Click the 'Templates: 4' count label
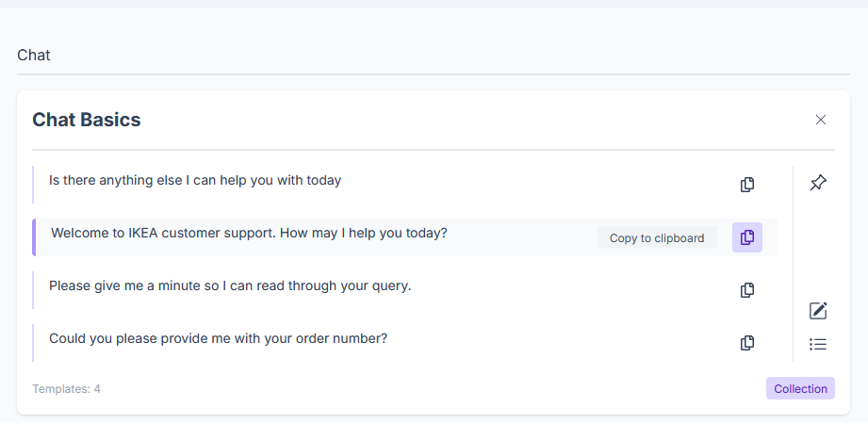This screenshot has height=423, width=868. [x=66, y=389]
